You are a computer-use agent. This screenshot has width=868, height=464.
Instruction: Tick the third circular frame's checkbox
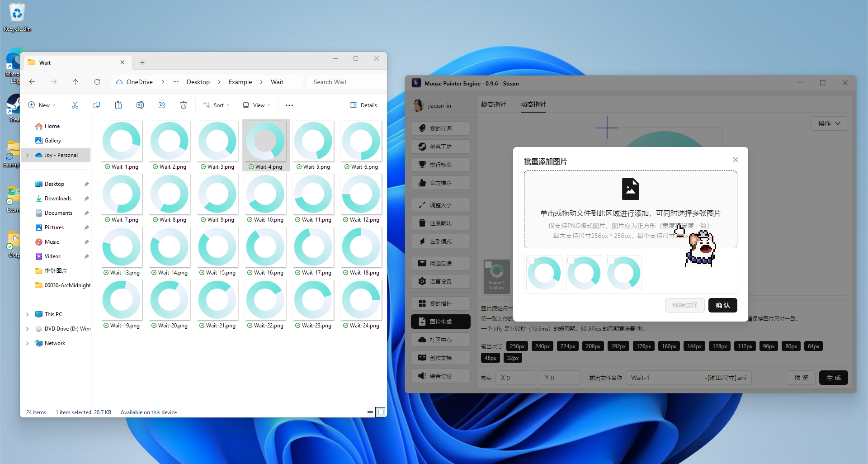click(x=610, y=260)
